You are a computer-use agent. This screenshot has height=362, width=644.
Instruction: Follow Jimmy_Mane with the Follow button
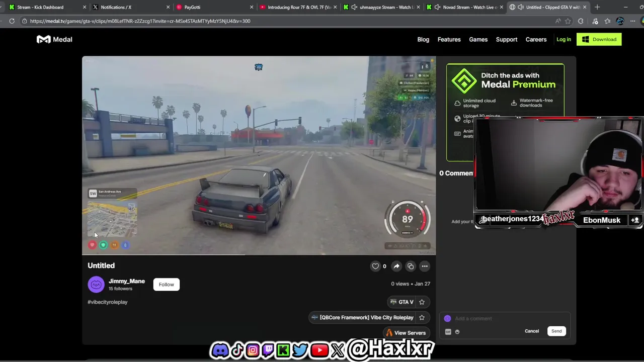[x=166, y=285]
